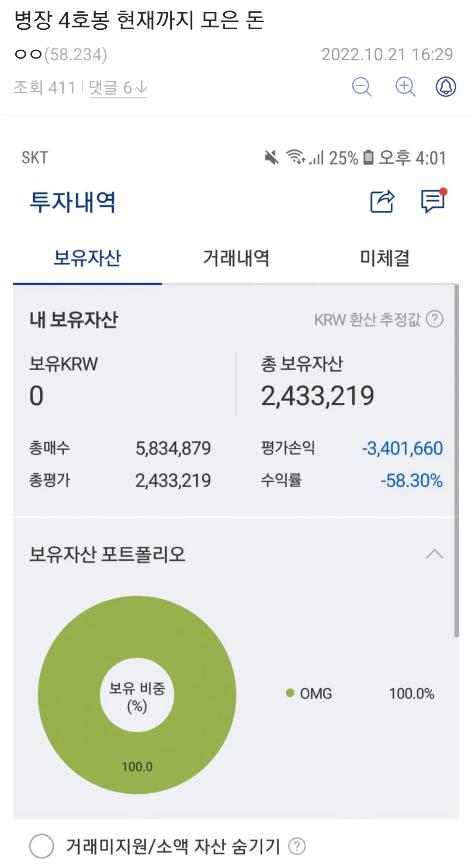Tap help icon beside 자산 숨기기
The width and height of the screenshot is (472, 868).
pyautogui.click(x=297, y=846)
